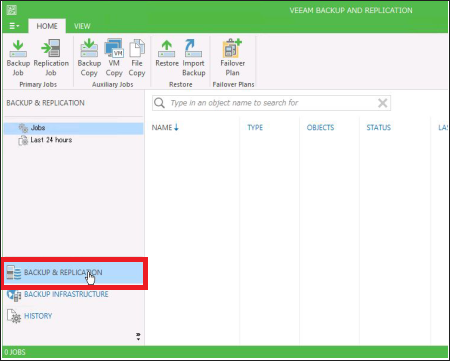Screen dimensions: 450x361
Task: Click the Veeam app icon in title bar
Action: (x=12, y=10)
